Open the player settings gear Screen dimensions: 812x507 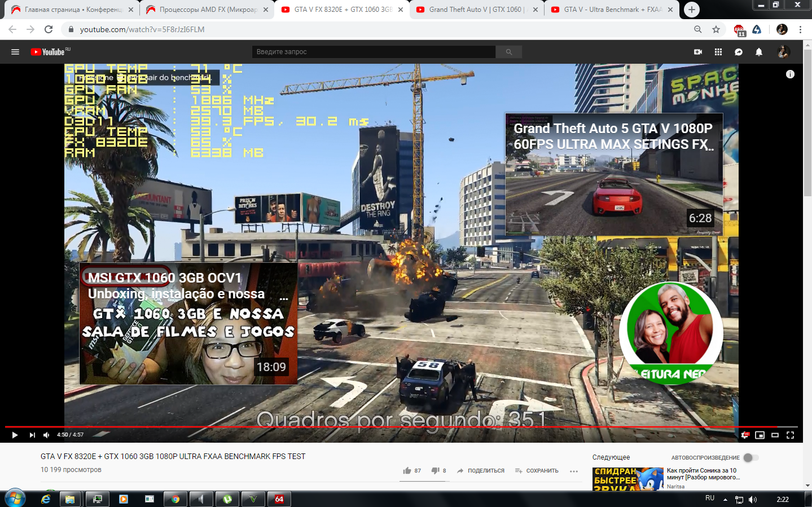coord(745,435)
